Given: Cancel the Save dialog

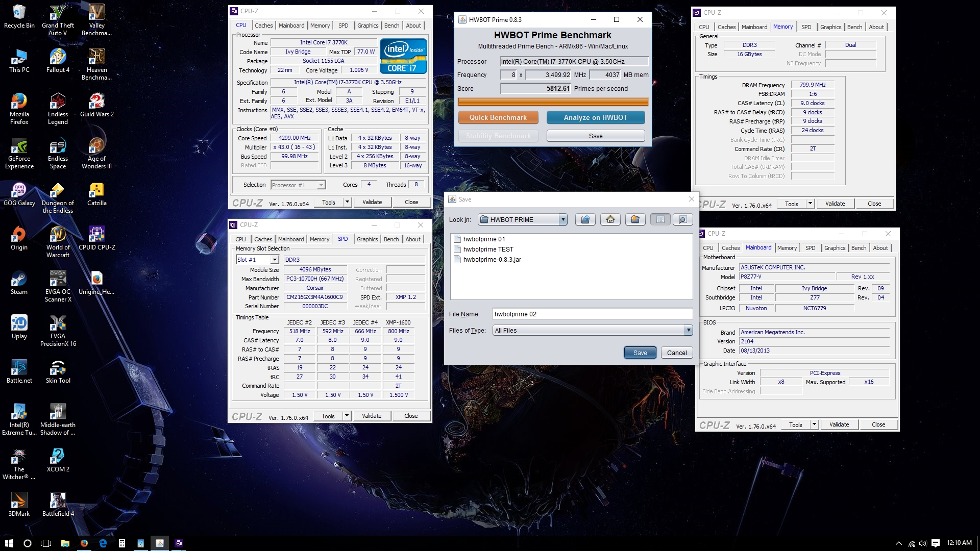Looking at the screenshot, I should click(677, 353).
